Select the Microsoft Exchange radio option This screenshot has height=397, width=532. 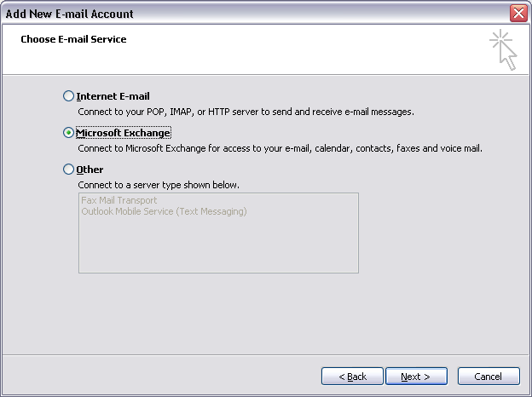pyautogui.click(x=68, y=133)
